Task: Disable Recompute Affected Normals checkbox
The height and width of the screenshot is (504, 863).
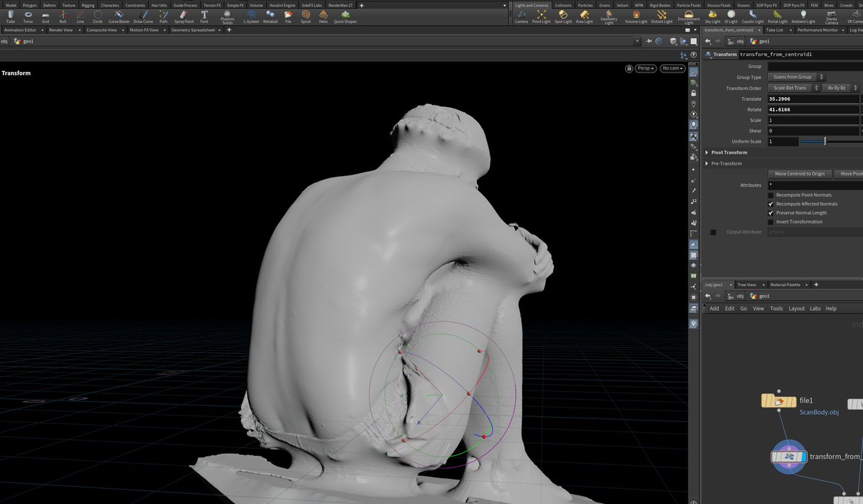Action: pos(771,204)
